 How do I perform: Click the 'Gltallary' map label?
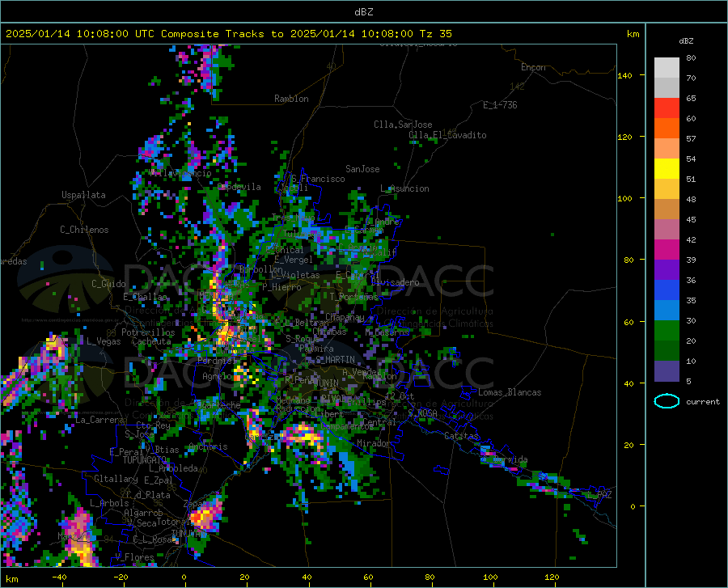coord(116,479)
